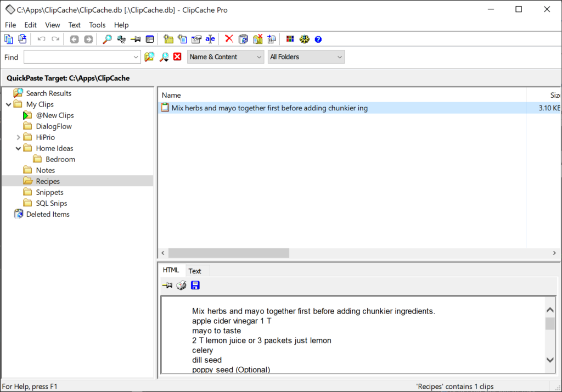This screenshot has width=562, height=392.
Task: Select the @New Clips folder
Action: (x=55, y=115)
